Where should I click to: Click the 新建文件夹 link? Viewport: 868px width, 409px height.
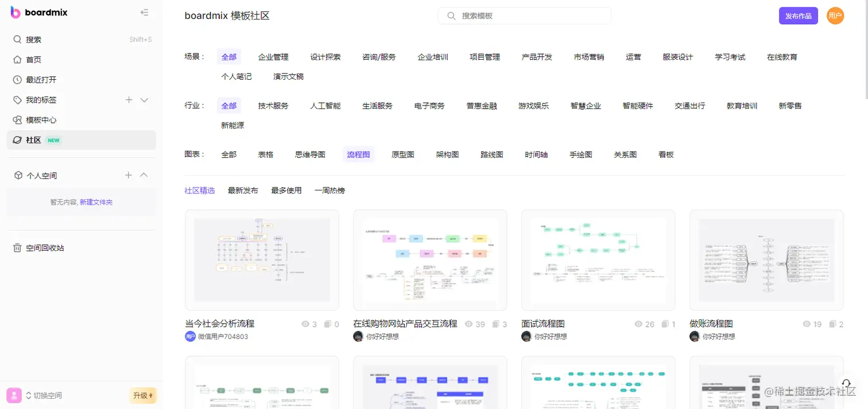tap(96, 202)
